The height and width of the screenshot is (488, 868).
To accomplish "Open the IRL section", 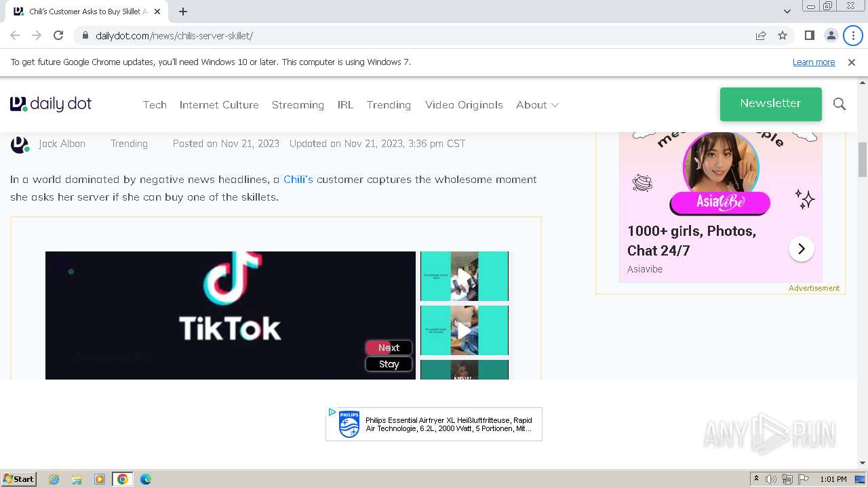I will point(345,104).
